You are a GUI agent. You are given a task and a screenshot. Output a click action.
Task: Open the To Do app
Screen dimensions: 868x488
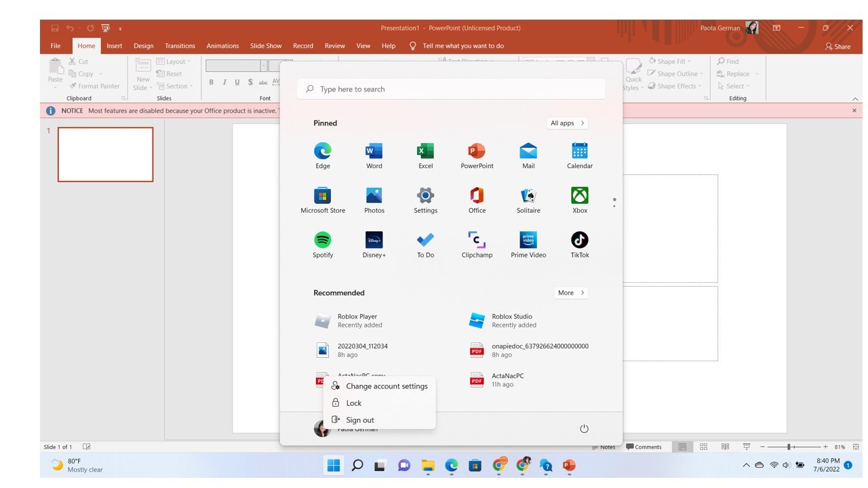point(425,245)
